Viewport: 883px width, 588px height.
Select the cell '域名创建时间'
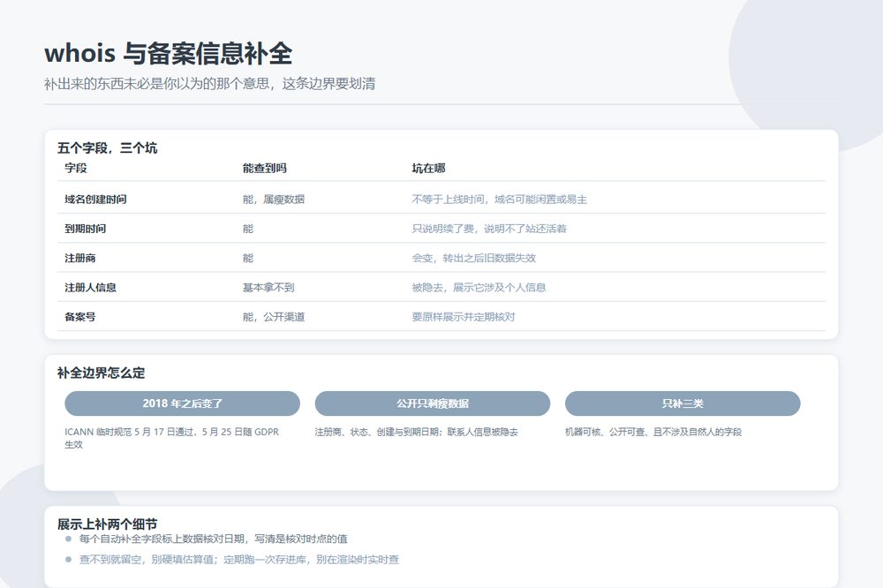95,200
